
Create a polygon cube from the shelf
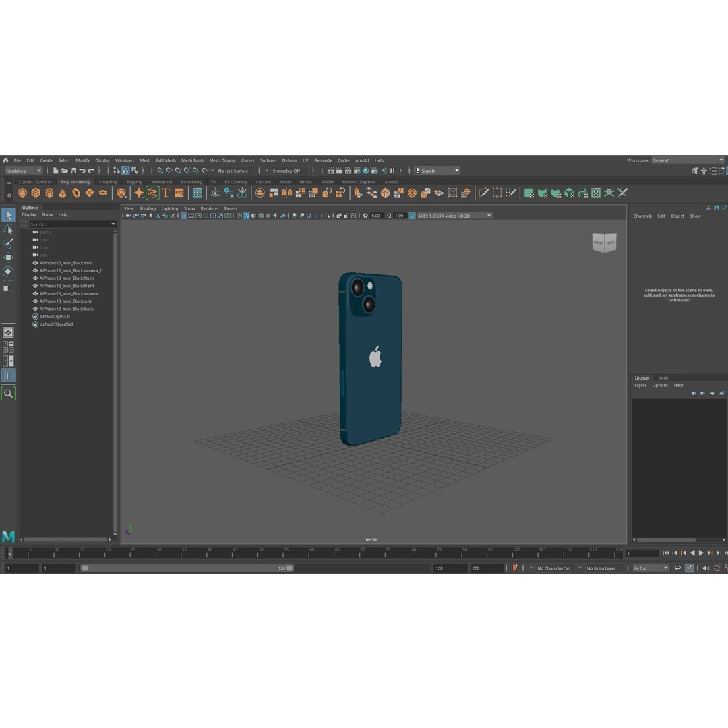[x=36, y=193]
